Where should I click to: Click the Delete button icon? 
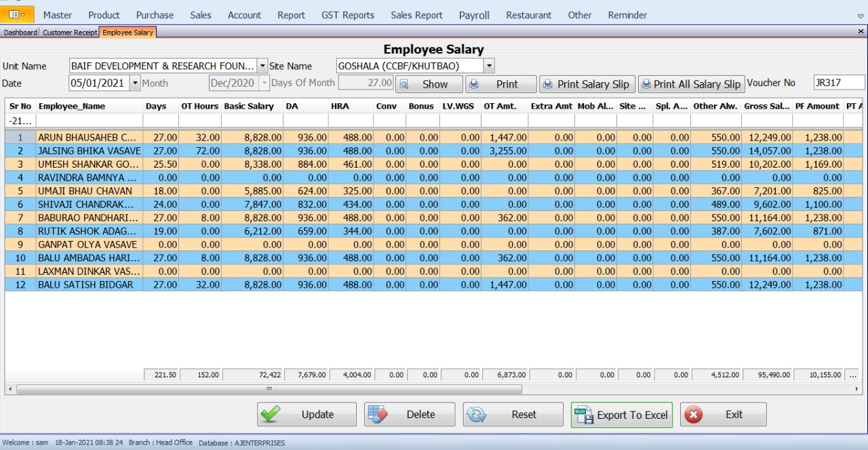[x=377, y=415]
